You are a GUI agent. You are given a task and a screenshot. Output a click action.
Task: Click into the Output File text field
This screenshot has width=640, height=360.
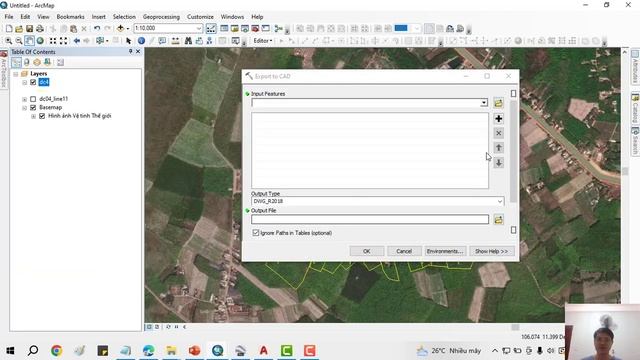click(x=370, y=220)
